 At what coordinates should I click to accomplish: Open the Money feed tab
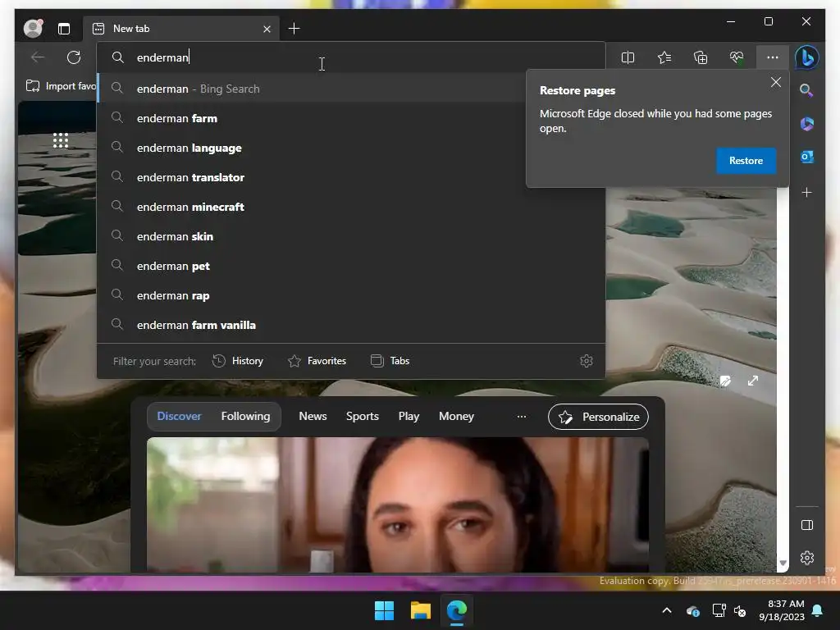coord(456,416)
